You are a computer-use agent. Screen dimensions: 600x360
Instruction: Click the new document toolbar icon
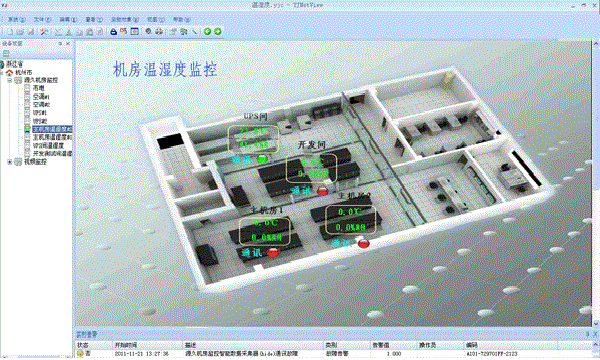10,32
